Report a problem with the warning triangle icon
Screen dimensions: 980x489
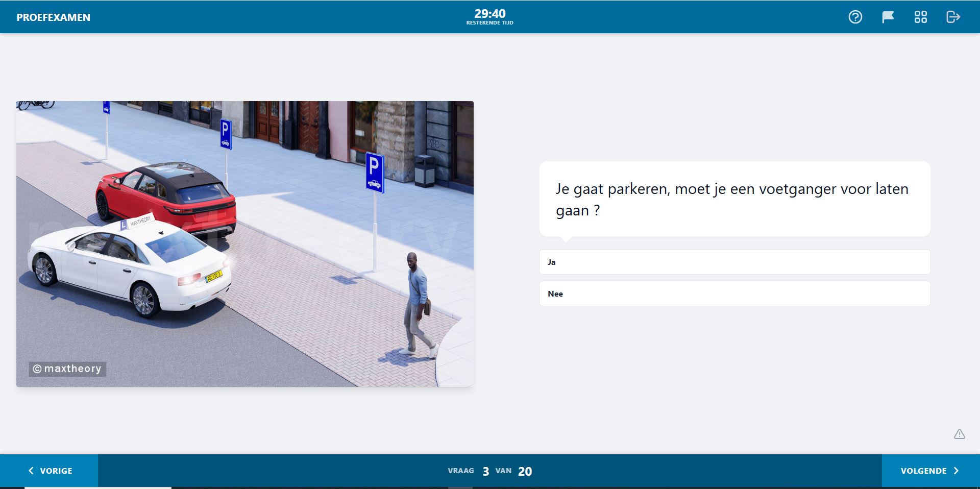960,434
